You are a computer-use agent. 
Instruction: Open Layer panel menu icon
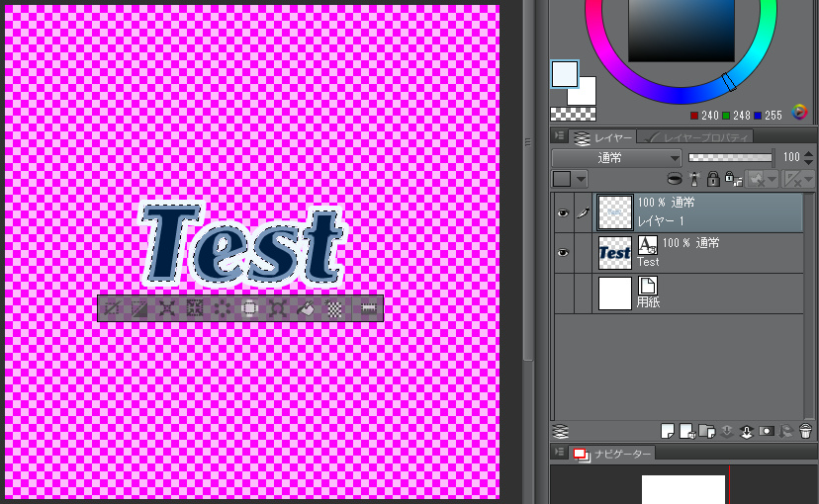pyautogui.click(x=559, y=135)
